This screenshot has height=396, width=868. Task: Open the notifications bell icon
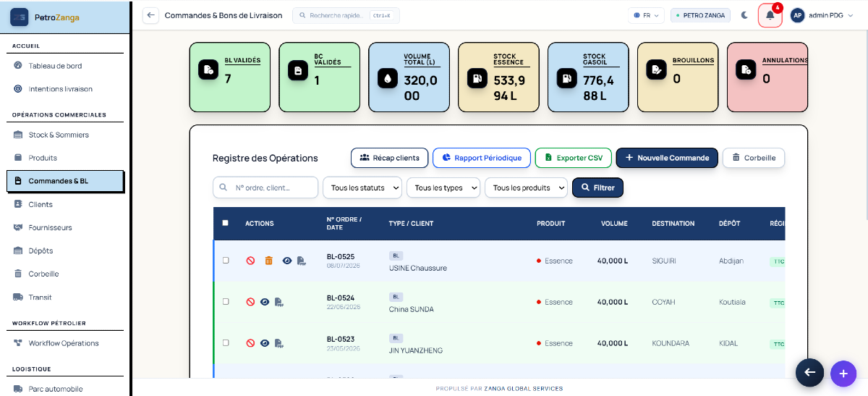click(x=770, y=15)
